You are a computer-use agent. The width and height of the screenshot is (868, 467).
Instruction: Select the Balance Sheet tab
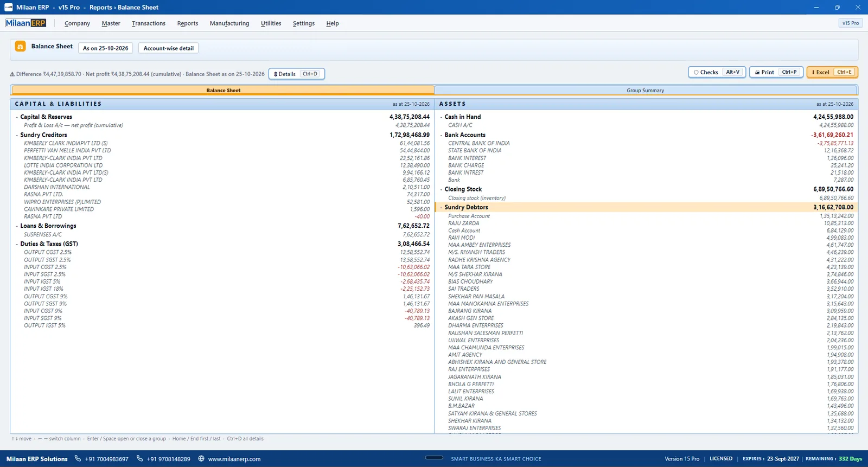pos(223,91)
